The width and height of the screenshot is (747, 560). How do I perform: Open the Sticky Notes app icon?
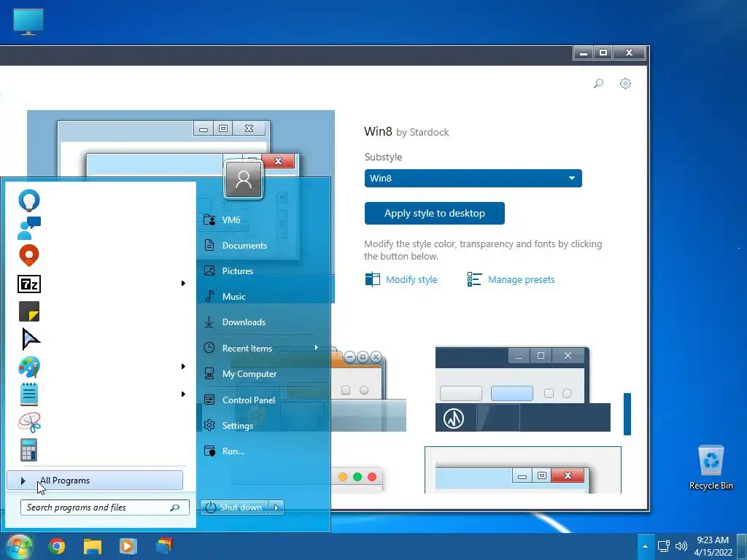(29, 311)
